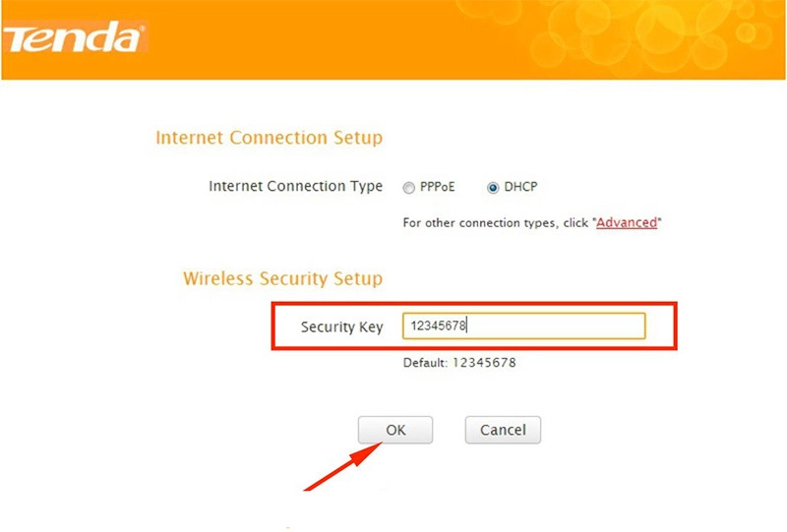
Task: Click the typed 12345678 value in key field
Action: click(x=437, y=326)
